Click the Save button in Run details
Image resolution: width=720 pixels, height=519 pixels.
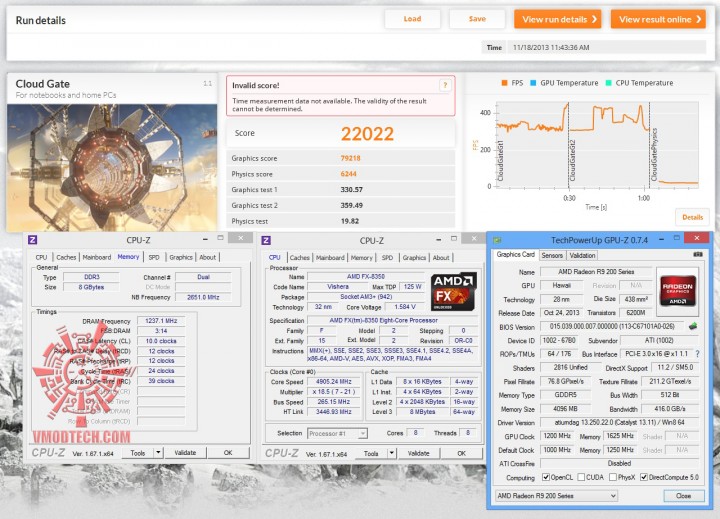[x=477, y=19]
